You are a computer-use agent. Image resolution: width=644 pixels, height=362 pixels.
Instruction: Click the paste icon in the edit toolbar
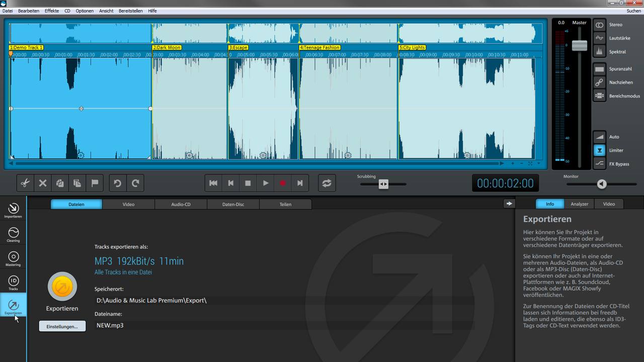(x=77, y=184)
